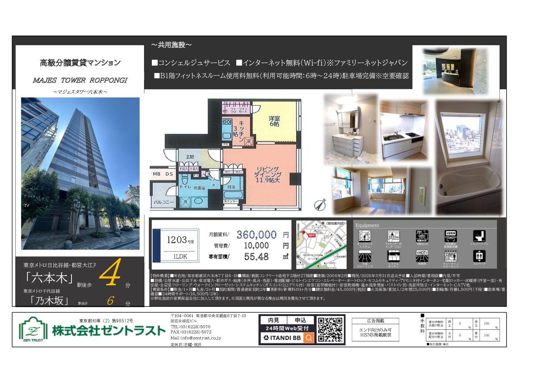Click the info@zentrust.co.jp email address
The image size is (554, 392).
point(196,338)
